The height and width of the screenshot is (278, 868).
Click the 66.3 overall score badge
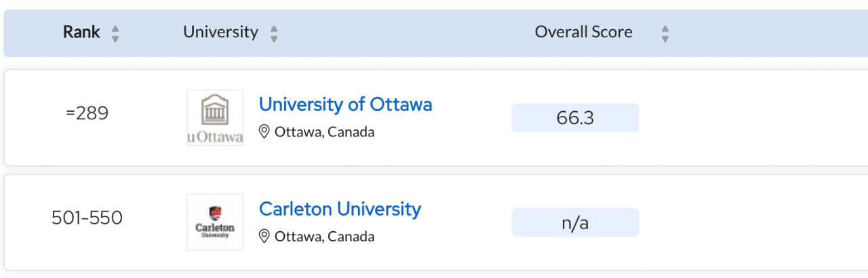tap(575, 118)
